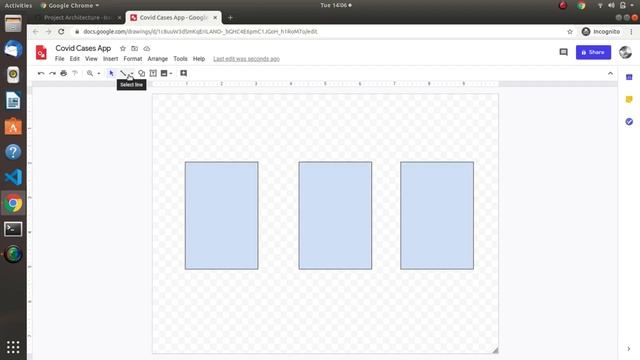Open the Arrange menu
Screen dimensions: 640x360
point(158,59)
